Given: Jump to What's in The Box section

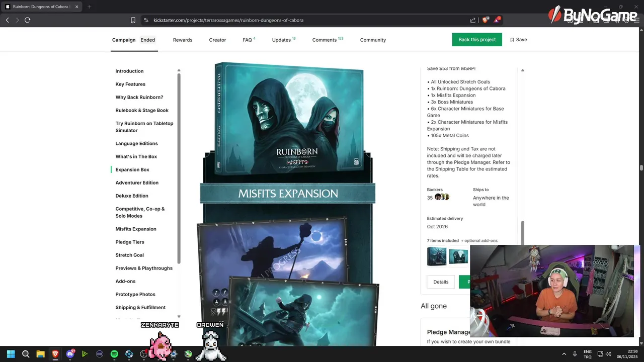Looking at the screenshot, I should (x=136, y=156).
